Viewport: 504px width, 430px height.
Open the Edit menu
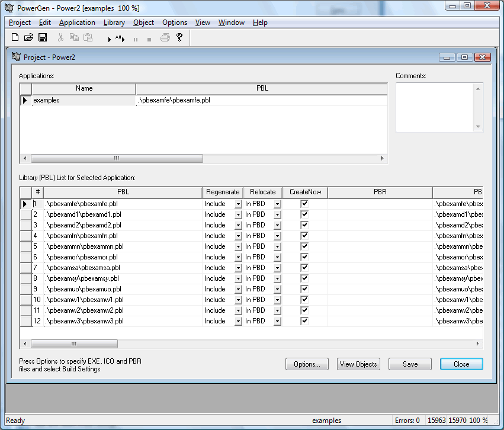tap(44, 23)
